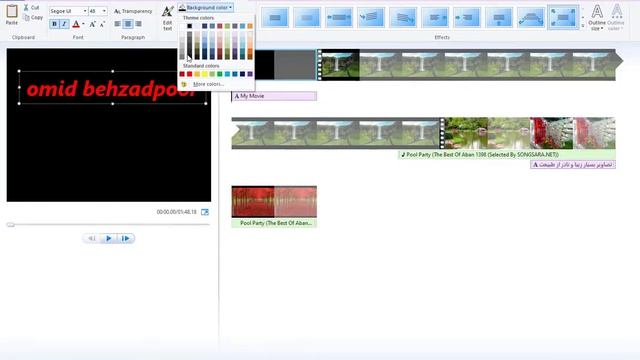
Task: Open full-screen preview via the icon beside the timecode
Action: (x=205, y=212)
